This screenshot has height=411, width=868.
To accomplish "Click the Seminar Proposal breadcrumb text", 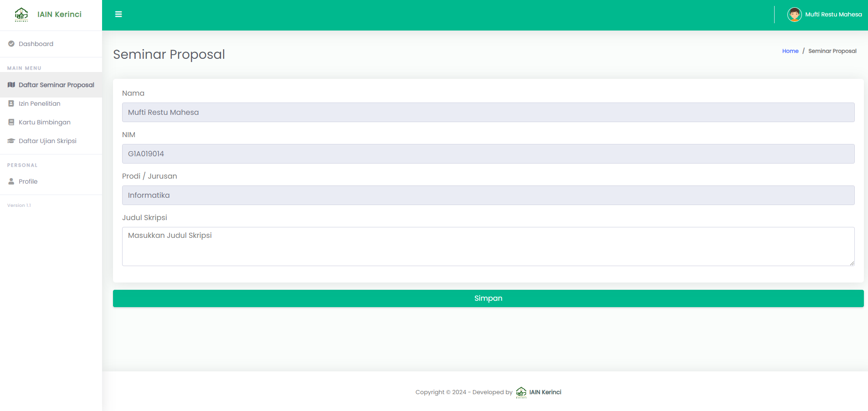I will tap(832, 51).
